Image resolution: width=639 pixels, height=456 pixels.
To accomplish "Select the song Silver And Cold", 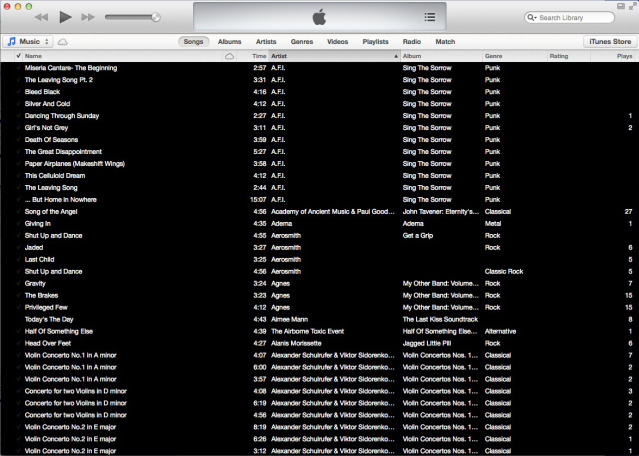I will click(x=47, y=104).
